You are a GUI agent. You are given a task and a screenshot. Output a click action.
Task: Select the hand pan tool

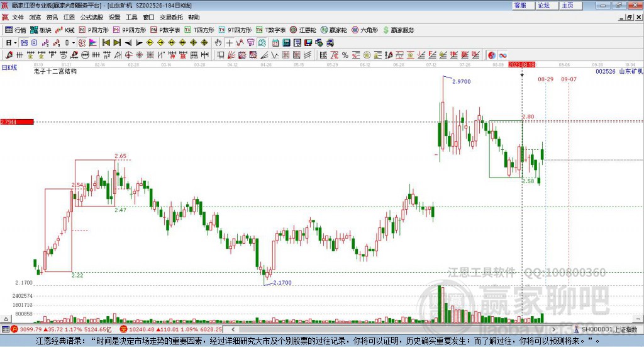click(218, 43)
